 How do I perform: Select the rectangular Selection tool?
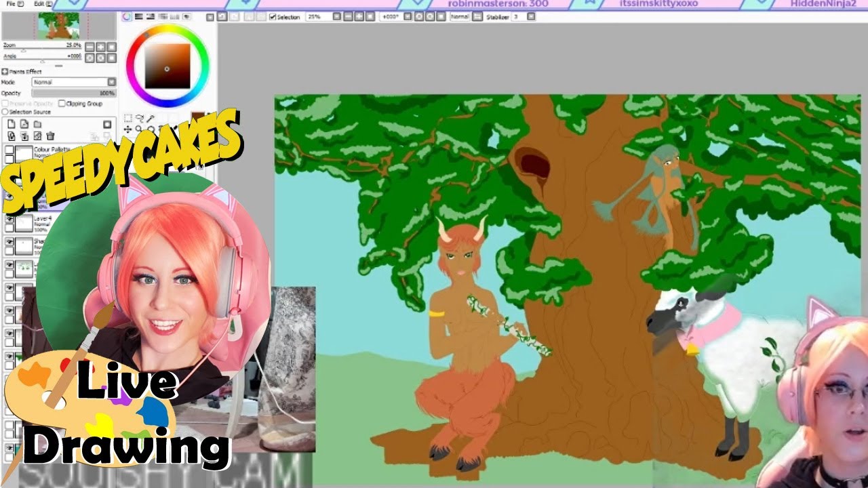pyautogui.click(x=127, y=118)
